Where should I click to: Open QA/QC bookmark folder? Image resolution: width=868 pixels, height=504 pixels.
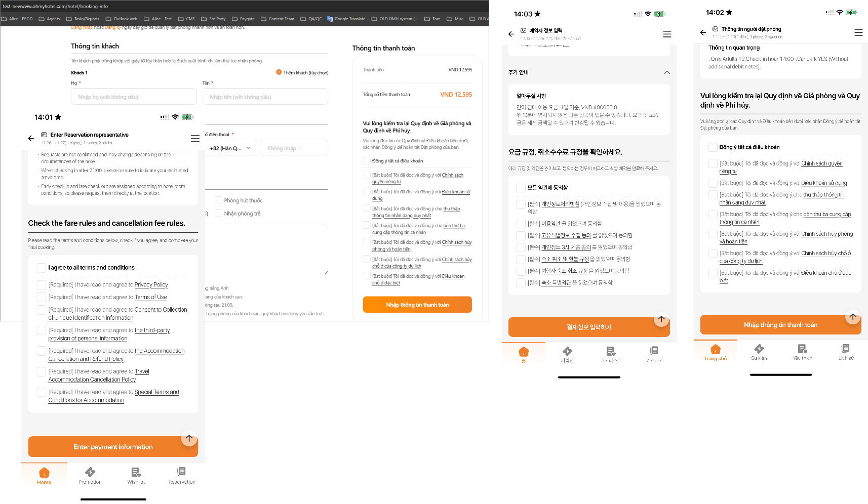tap(311, 19)
